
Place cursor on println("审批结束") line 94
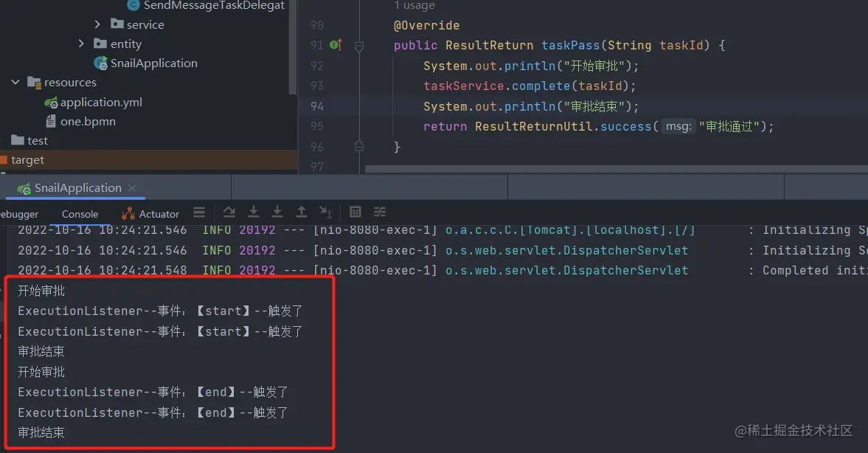tap(531, 106)
